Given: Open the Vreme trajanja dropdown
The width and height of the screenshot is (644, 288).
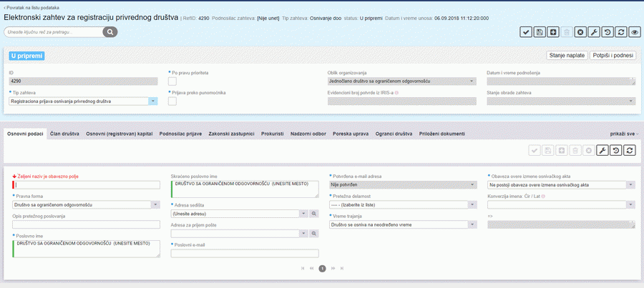Looking at the screenshot, I should (x=472, y=224).
